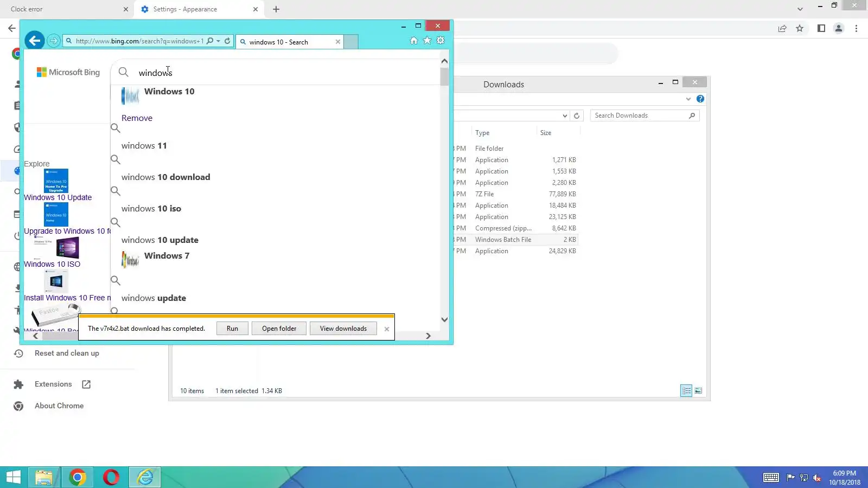Open the 'Windows 10 Update' explore link
Image resolution: width=868 pixels, height=488 pixels.
tap(58, 197)
